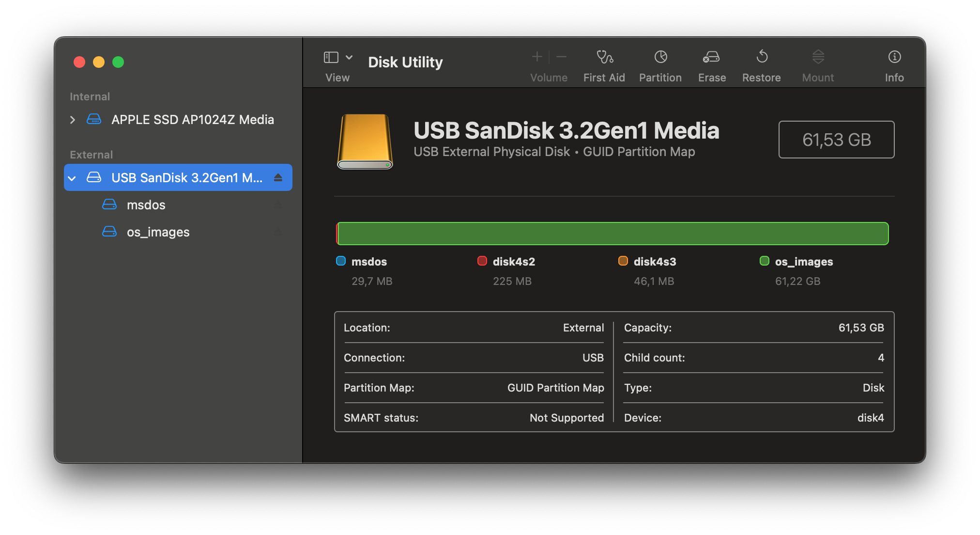Select USB SanDisk 3.2Gen1 sidebar entry
Screen dimensions: 980x535
pos(178,177)
